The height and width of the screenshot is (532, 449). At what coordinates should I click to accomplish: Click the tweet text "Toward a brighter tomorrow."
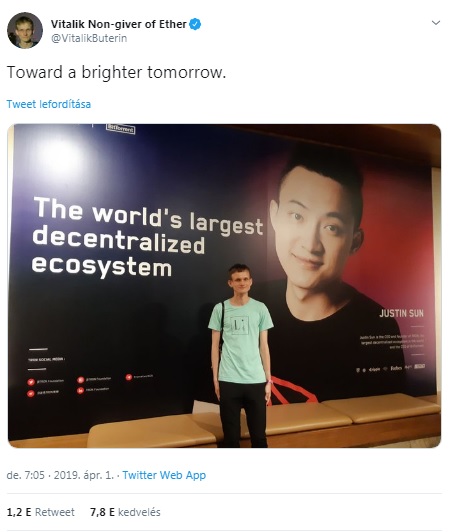116,72
